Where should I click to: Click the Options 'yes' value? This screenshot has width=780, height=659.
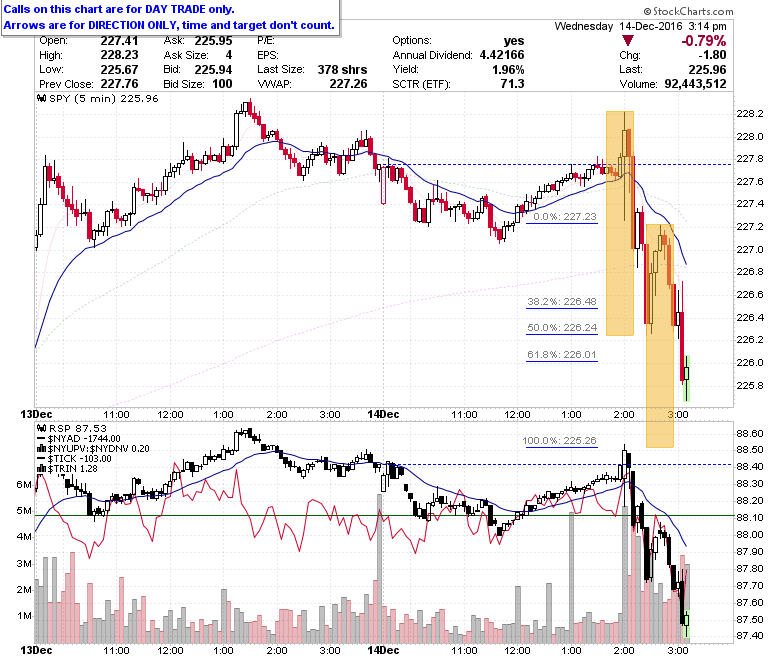coord(514,41)
